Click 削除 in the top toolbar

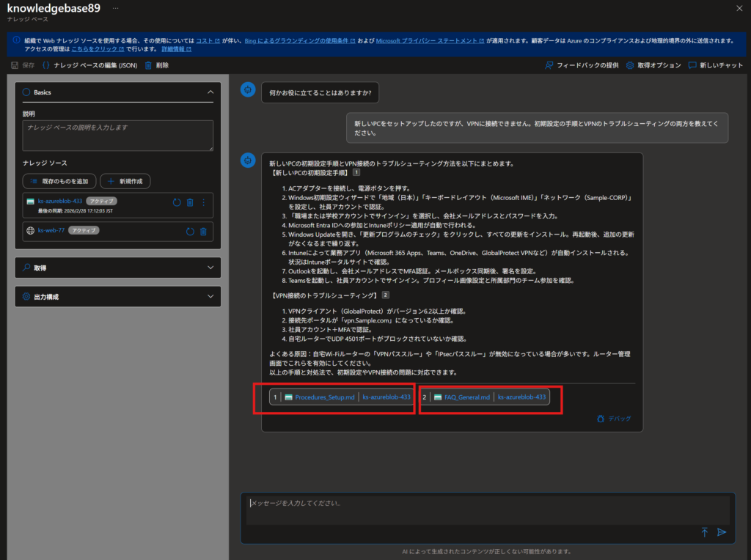pyautogui.click(x=157, y=65)
